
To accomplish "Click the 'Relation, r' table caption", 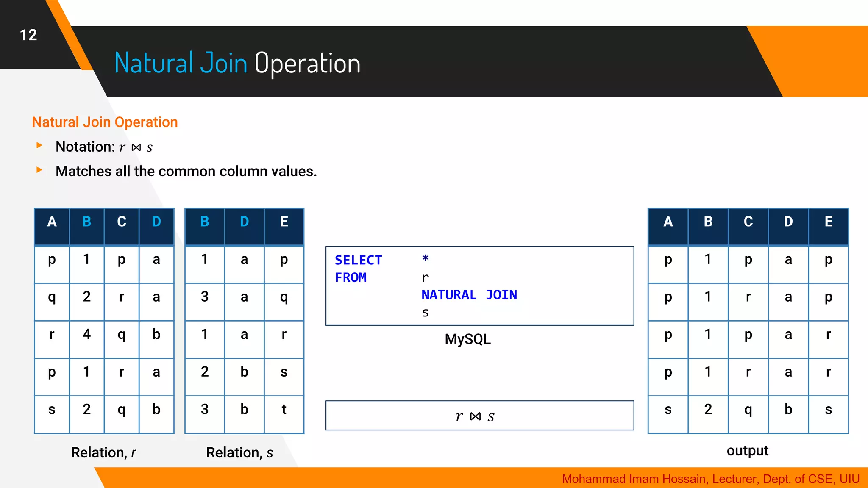I will [103, 452].
